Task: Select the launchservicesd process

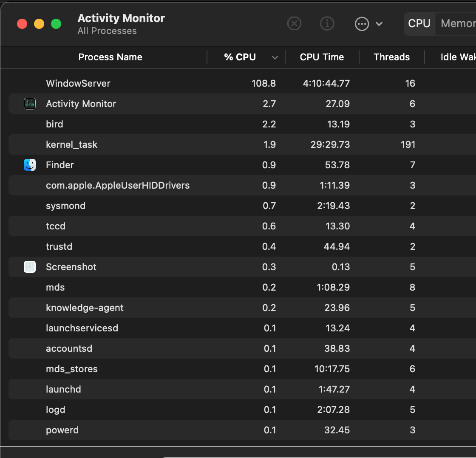Action: click(x=82, y=328)
